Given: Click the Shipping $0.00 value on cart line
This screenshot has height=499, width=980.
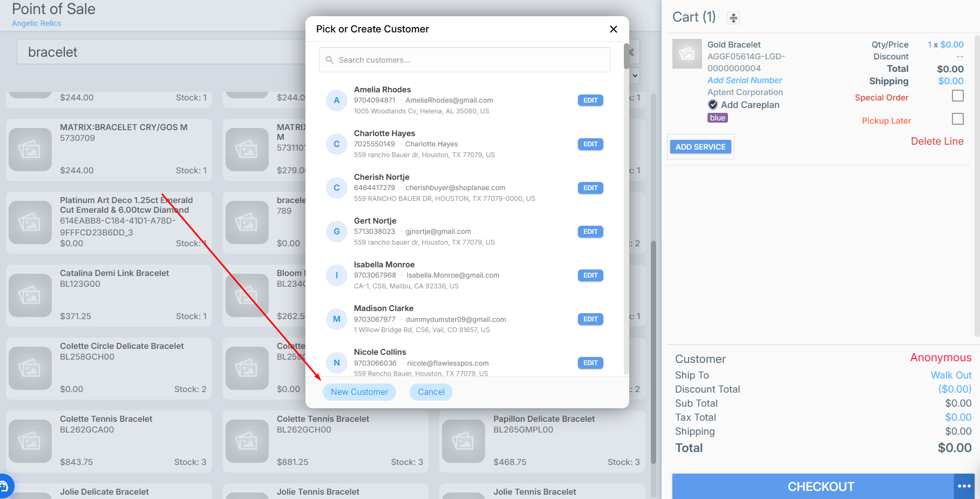Looking at the screenshot, I should pos(951,81).
